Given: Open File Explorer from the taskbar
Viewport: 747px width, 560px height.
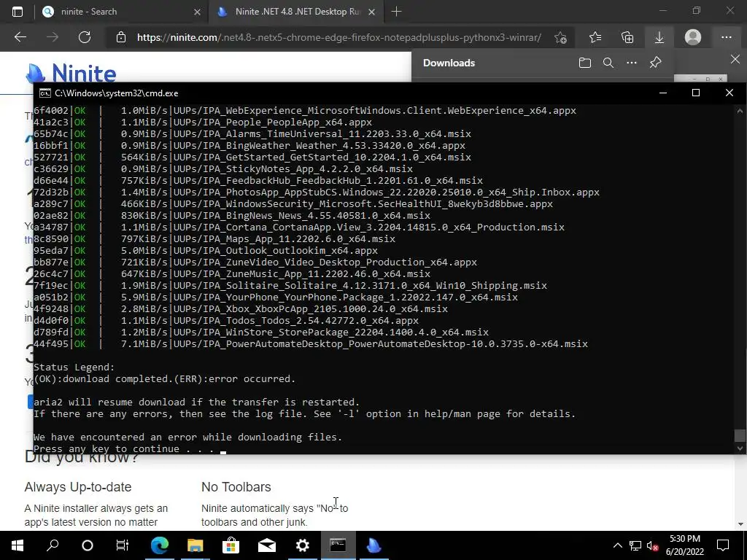Looking at the screenshot, I should pos(196,545).
